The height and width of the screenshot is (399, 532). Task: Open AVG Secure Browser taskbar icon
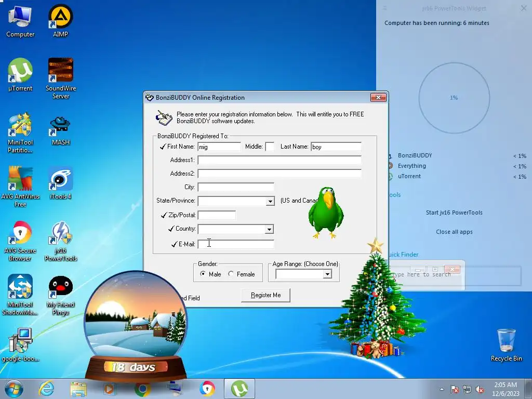(x=207, y=389)
